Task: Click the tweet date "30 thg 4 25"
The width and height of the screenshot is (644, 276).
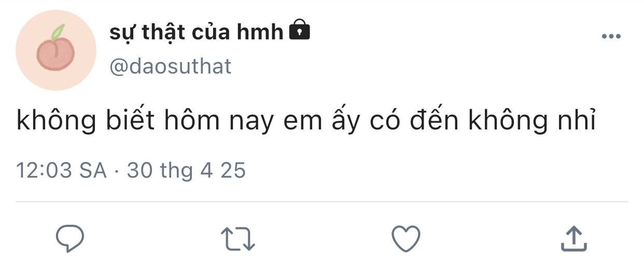Action: (x=186, y=170)
